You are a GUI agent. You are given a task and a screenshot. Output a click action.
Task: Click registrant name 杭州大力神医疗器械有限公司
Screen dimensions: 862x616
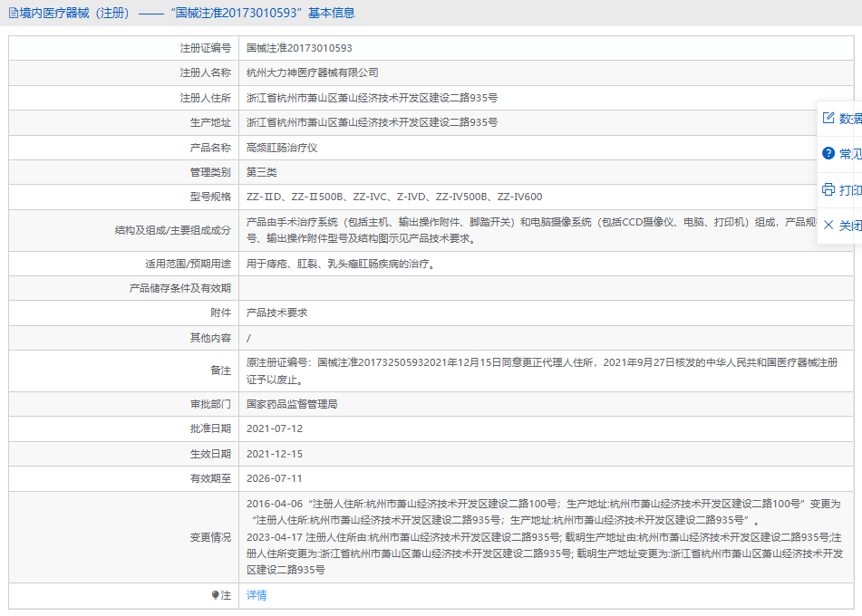click(x=313, y=72)
